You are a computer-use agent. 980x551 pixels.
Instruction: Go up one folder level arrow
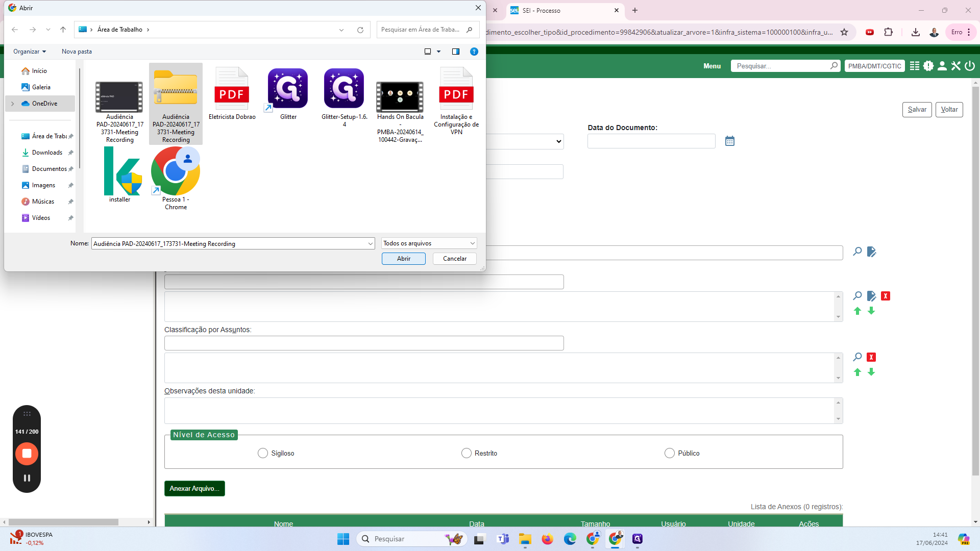coord(63,30)
